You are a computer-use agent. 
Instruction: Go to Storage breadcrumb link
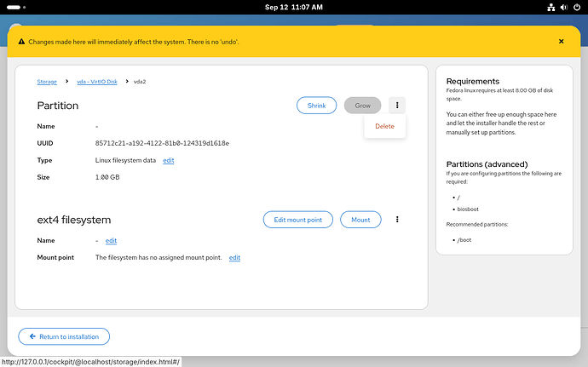[47, 82]
